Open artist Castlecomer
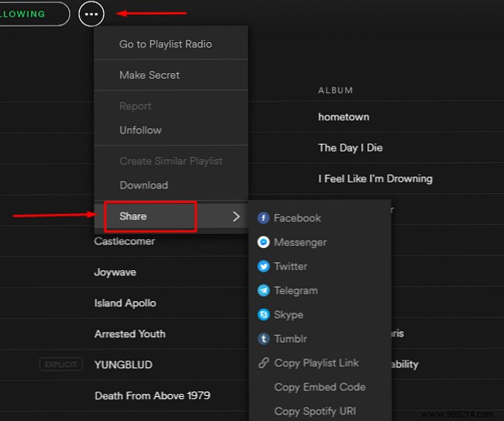This screenshot has height=421, width=504. tap(125, 241)
